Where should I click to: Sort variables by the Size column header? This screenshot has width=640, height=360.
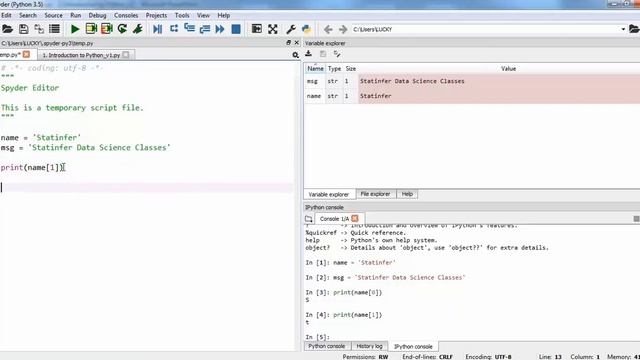pyautogui.click(x=351, y=69)
